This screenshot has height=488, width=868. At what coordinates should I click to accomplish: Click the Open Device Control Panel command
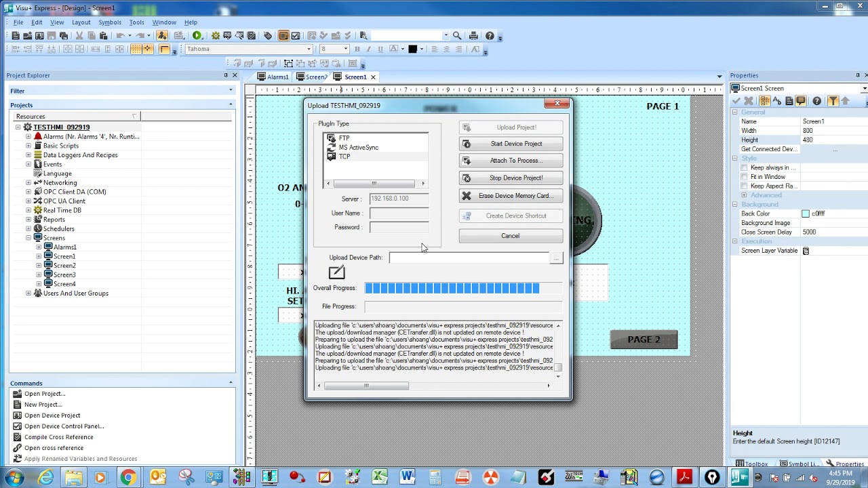tap(64, 426)
